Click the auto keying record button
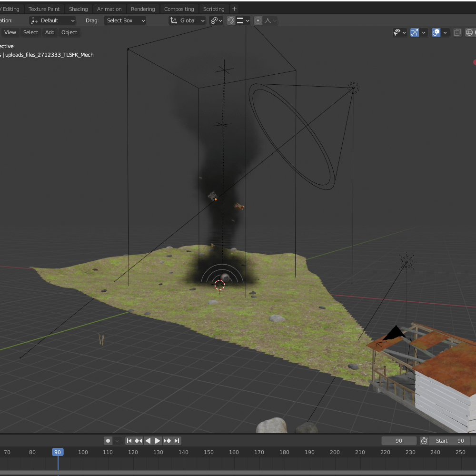The height and width of the screenshot is (476, 476). (x=108, y=441)
